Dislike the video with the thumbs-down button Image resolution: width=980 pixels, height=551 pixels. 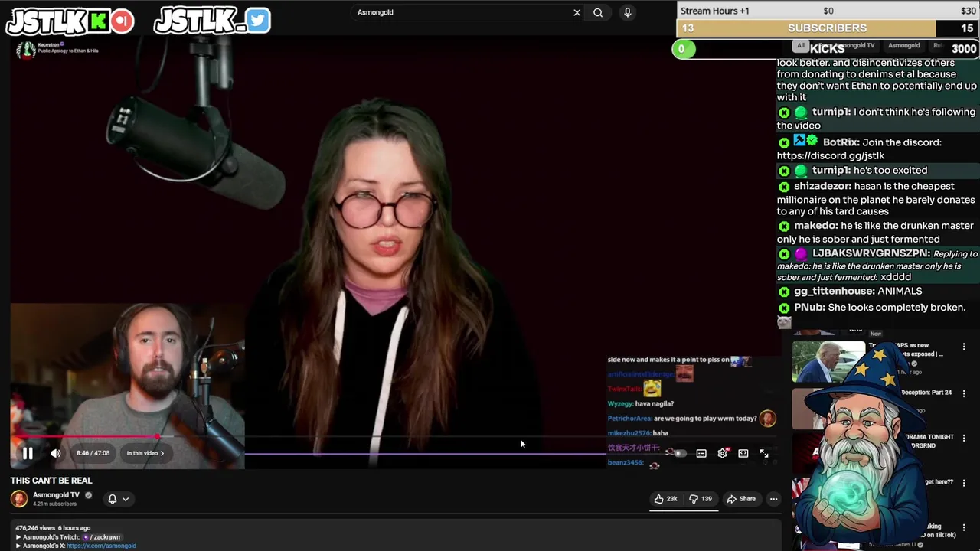pyautogui.click(x=701, y=499)
